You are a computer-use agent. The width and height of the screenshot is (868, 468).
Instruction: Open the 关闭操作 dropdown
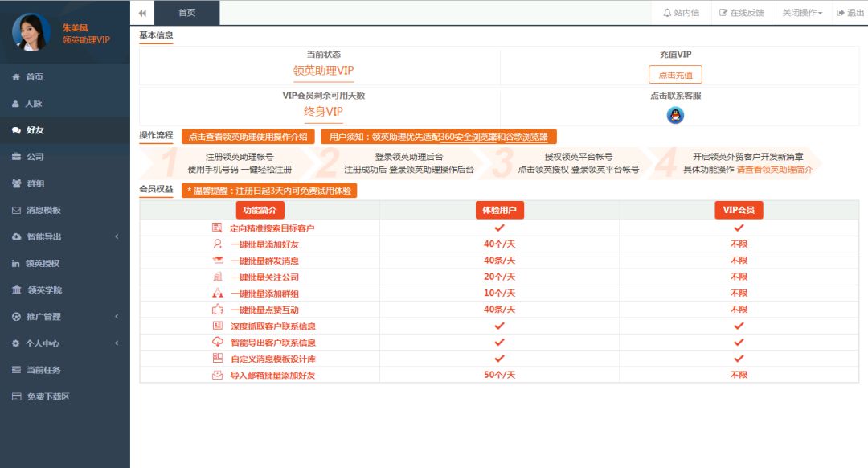coord(801,13)
